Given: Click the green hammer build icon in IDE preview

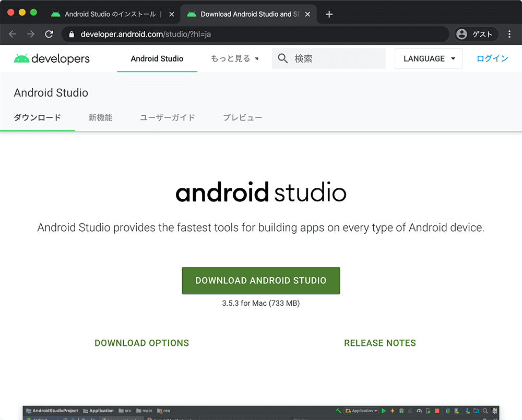Looking at the screenshot, I should pos(339,411).
